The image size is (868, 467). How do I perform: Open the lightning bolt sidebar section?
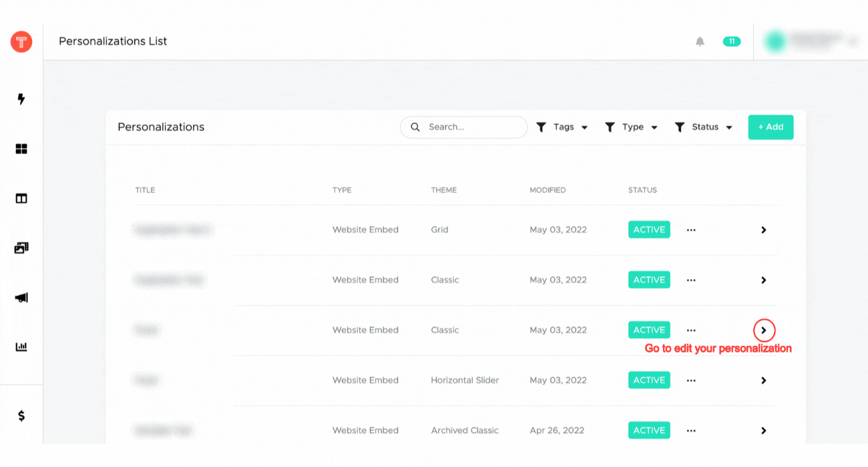click(x=21, y=99)
